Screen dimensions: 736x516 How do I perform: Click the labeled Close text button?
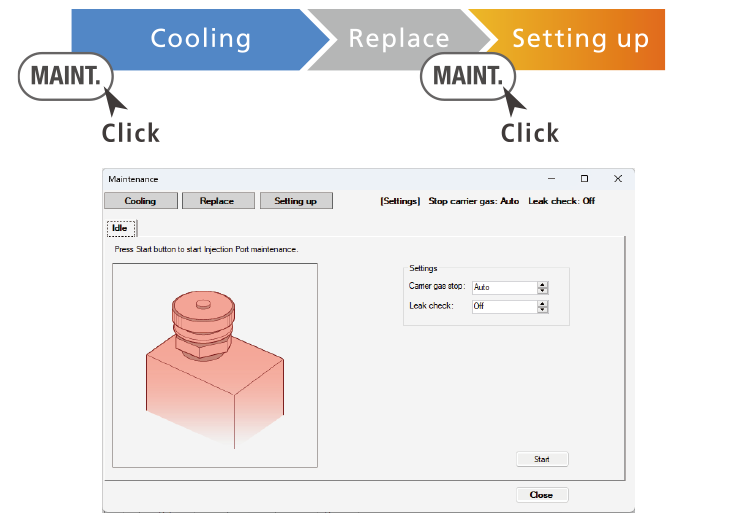(542, 495)
